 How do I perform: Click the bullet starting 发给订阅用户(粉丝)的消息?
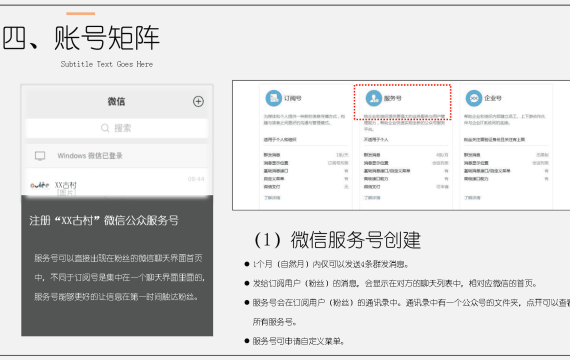(394, 283)
